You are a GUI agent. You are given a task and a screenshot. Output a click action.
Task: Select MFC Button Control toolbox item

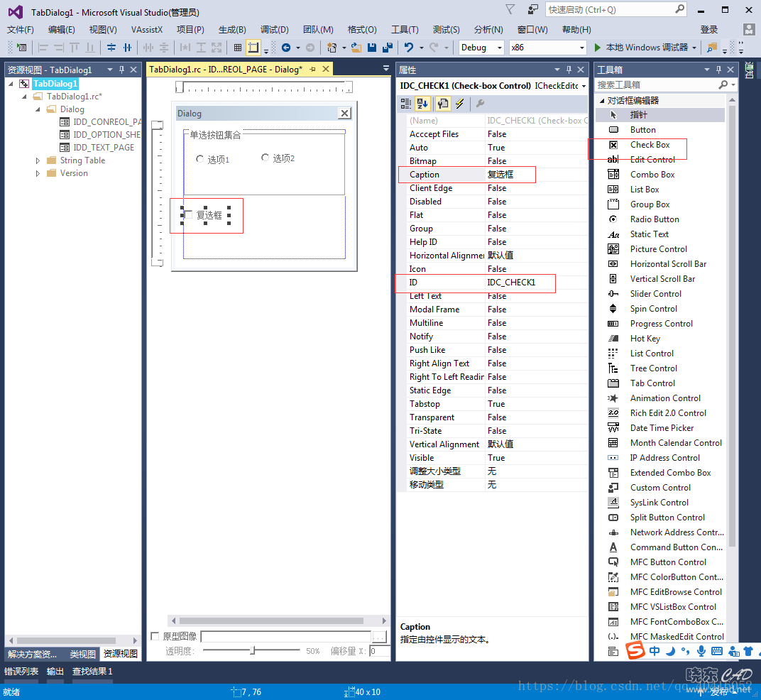668,562
